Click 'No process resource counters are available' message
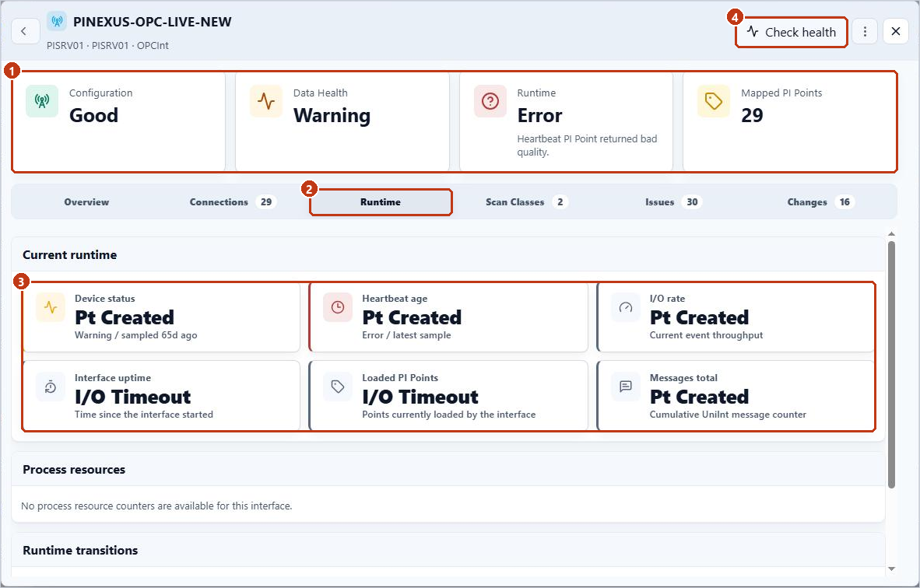The image size is (920, 588). pos(156,506)
